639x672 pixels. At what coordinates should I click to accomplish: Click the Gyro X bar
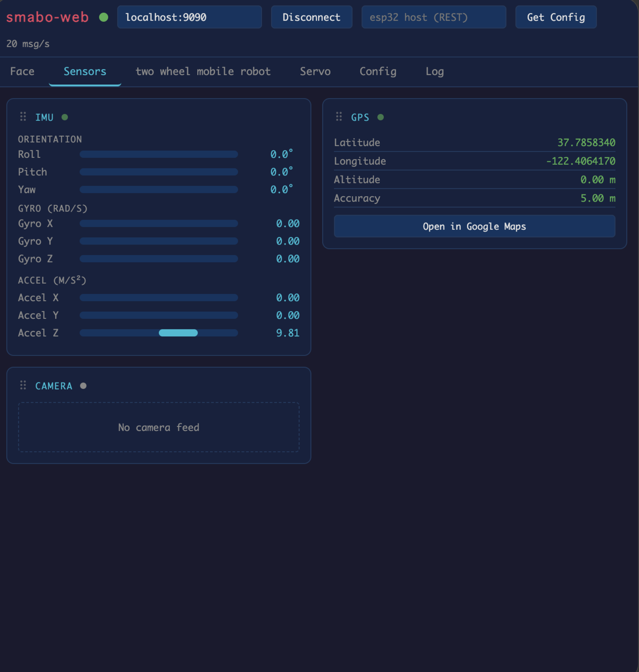click(159, 224)
